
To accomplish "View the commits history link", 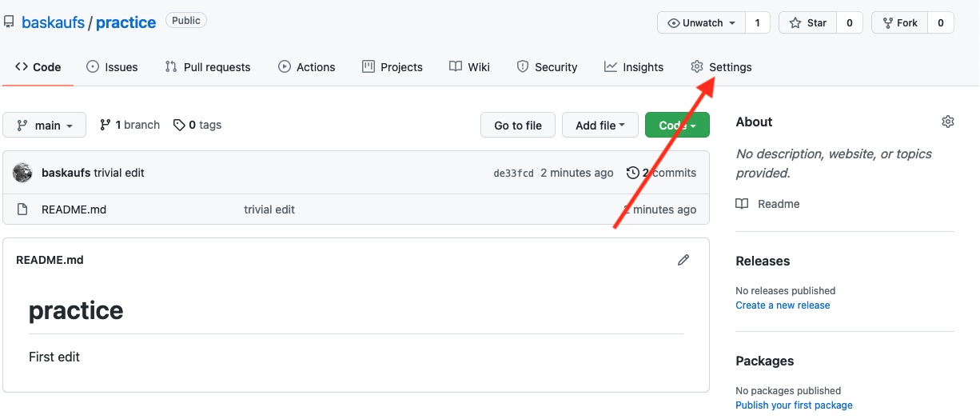I will [661, 173].
